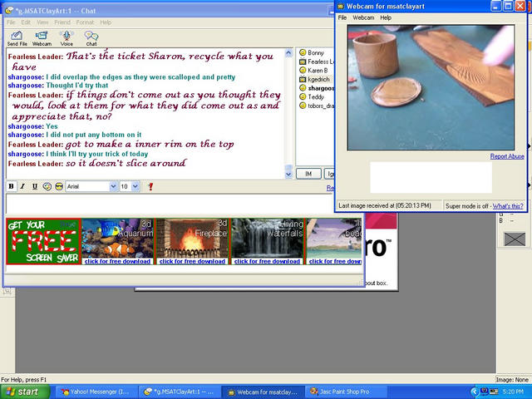
Task: Open Webcam from the chat toolbar
Action: pos(42,38)
